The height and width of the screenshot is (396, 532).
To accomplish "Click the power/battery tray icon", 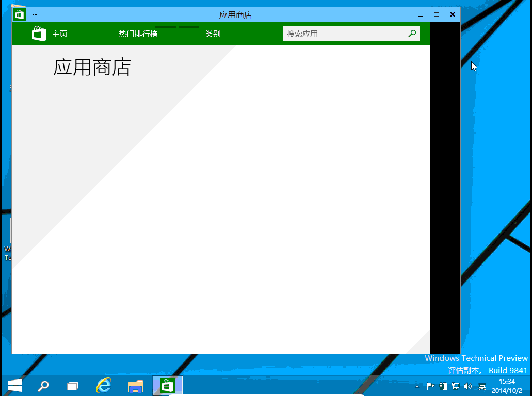I will click(443, 386).
